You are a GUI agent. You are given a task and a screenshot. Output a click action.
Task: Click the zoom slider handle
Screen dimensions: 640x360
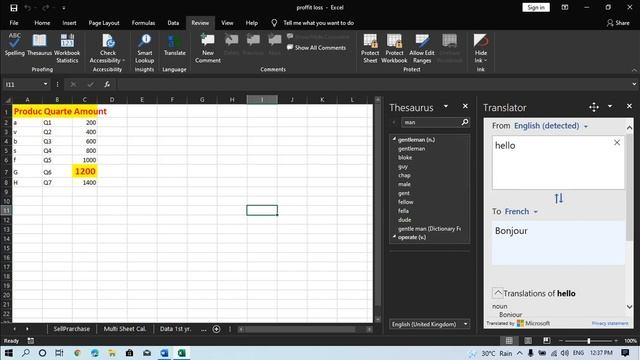tap(589, 340)
